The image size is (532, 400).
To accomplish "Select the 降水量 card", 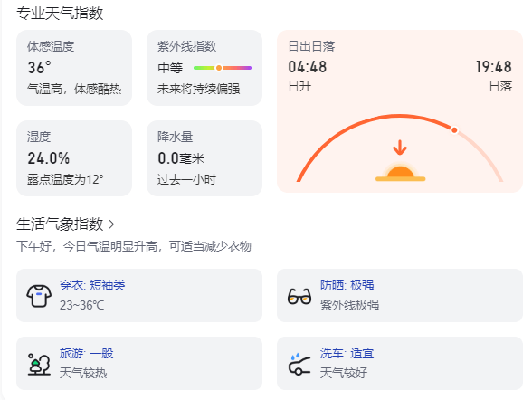I will pyautogui.click(x=204, y=158).
